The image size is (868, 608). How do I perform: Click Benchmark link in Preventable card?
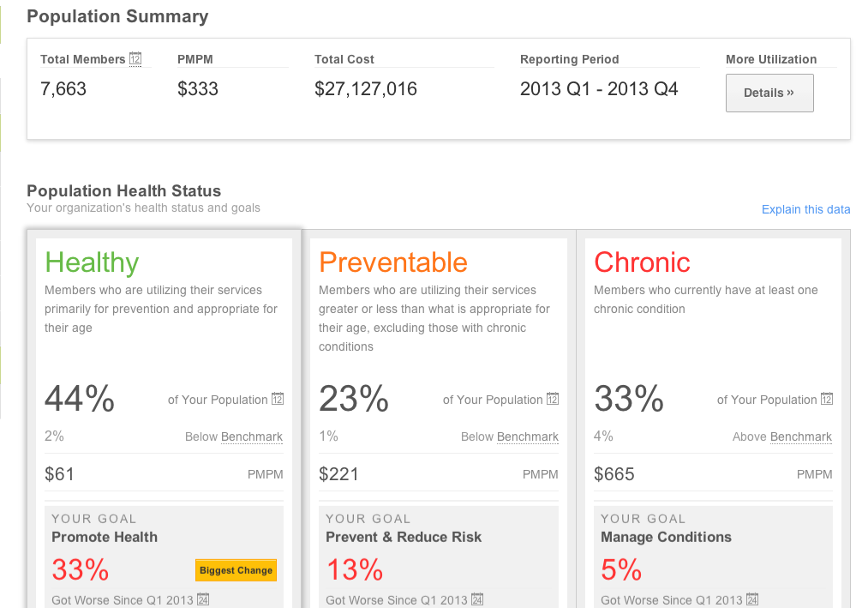(x=528, y=436)
